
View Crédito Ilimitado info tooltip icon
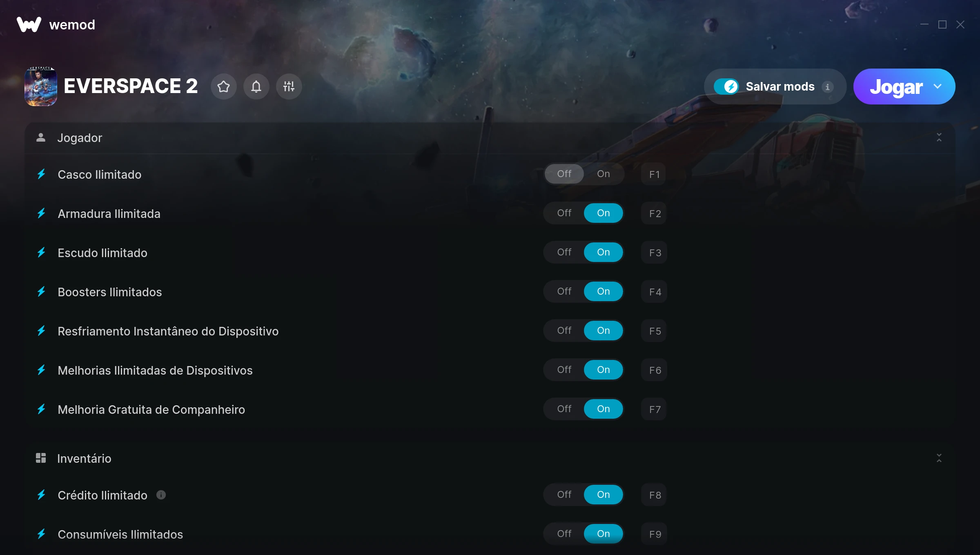[161, 495]
